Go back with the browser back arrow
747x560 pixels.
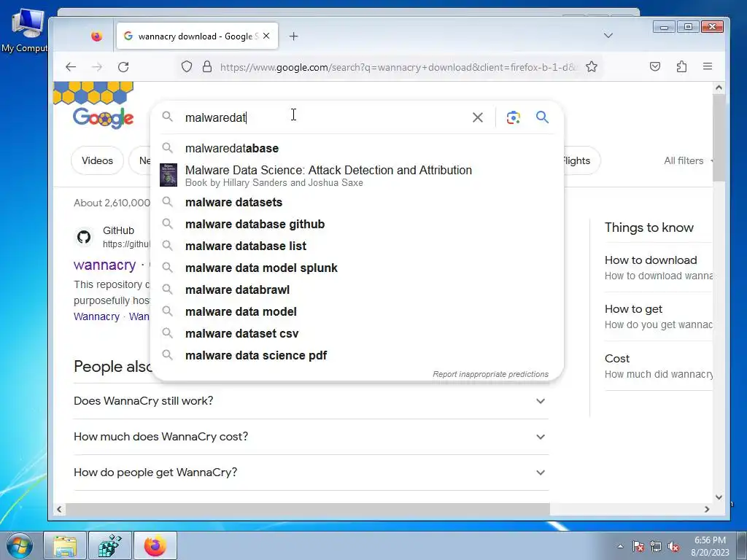[71, 66]
